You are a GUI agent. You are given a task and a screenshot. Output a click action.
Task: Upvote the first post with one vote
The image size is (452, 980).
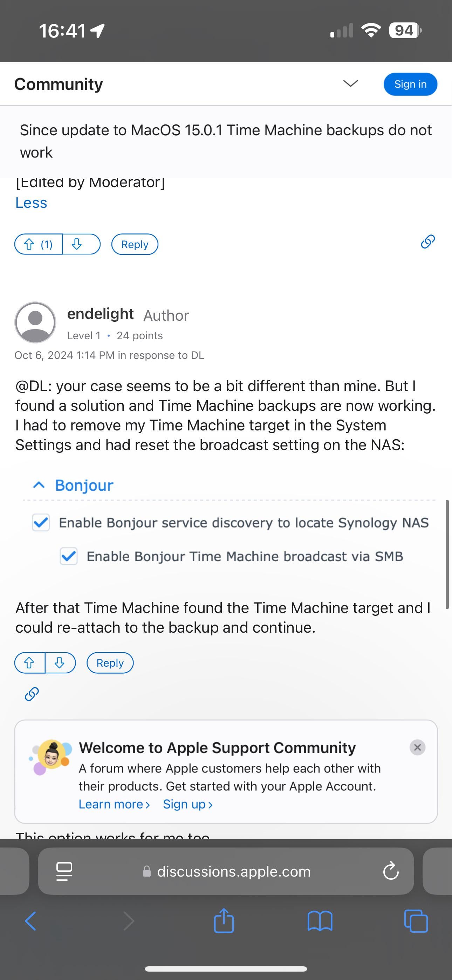pyautogui.click(x=38, y=244)
